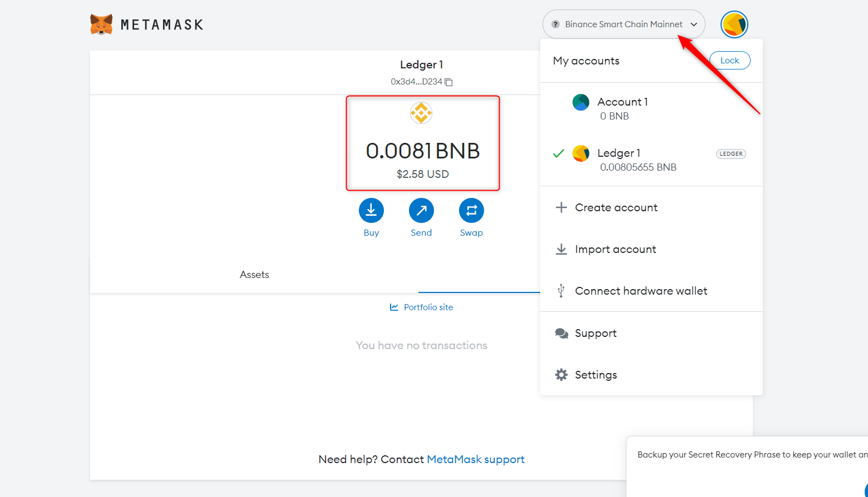This screenshot has width=868, height=497.
Task: Click the round Buy icon button
Action: coord(371,211)
